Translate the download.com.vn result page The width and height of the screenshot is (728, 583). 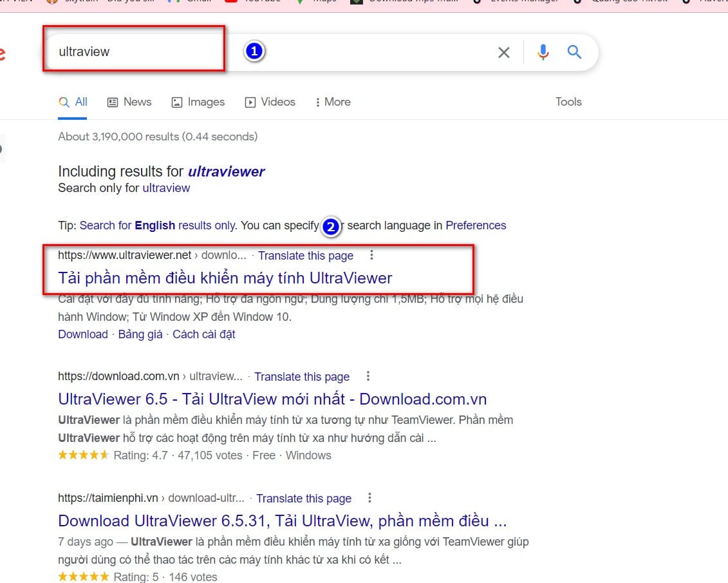pos(302,376)
